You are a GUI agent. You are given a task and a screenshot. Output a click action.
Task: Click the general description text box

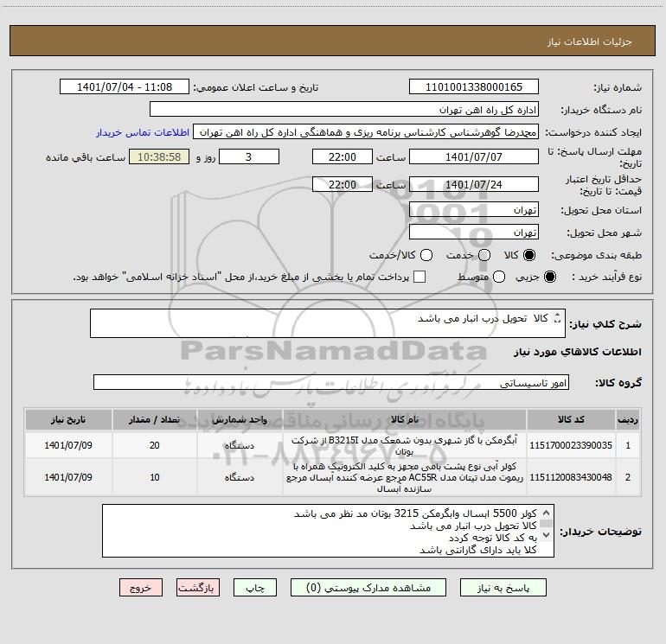[328, 323]
